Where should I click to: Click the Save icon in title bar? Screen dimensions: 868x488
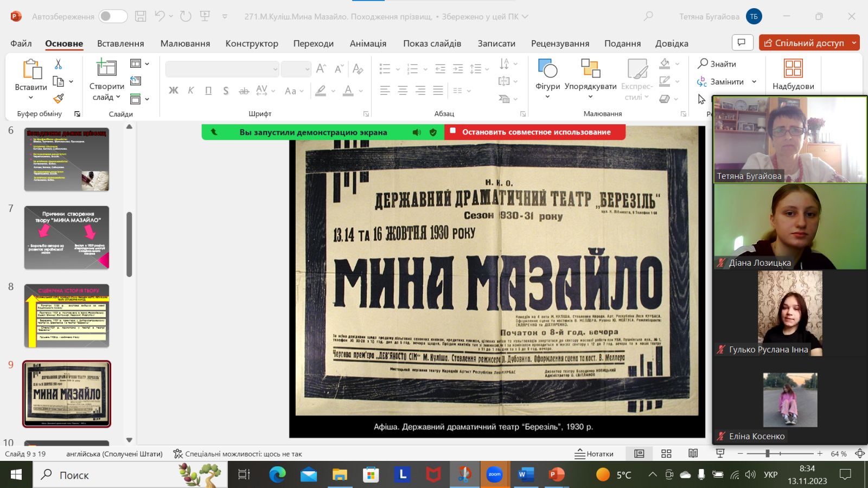point(141,16)
